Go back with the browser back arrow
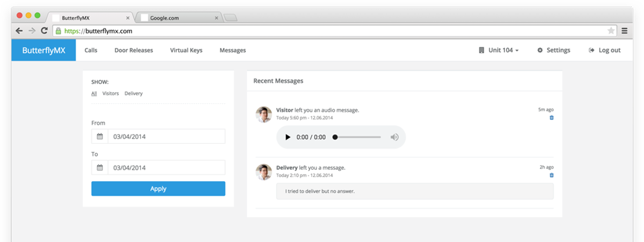The height and width of the screenshot is (242, 644). coord(19,31)
